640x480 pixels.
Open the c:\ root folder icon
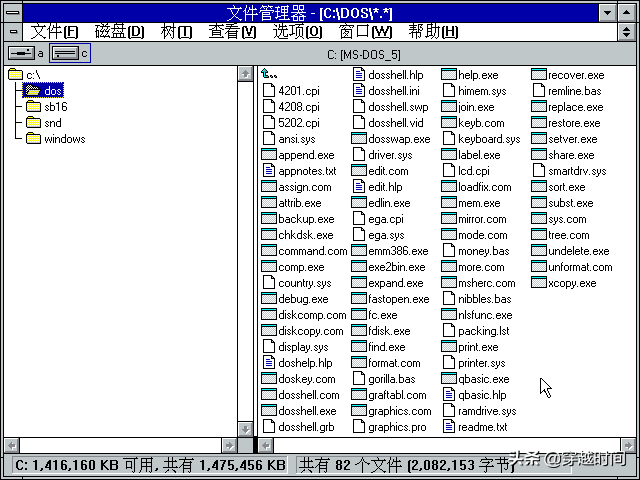(x=16, y=74)
